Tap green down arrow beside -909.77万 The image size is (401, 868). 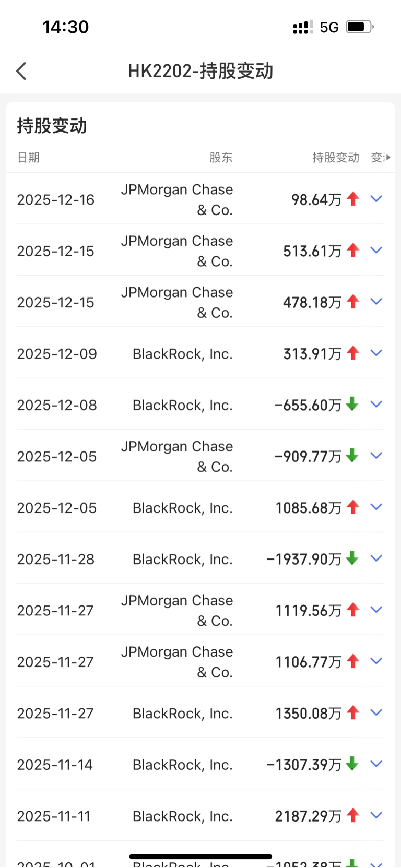click(352, 456)
